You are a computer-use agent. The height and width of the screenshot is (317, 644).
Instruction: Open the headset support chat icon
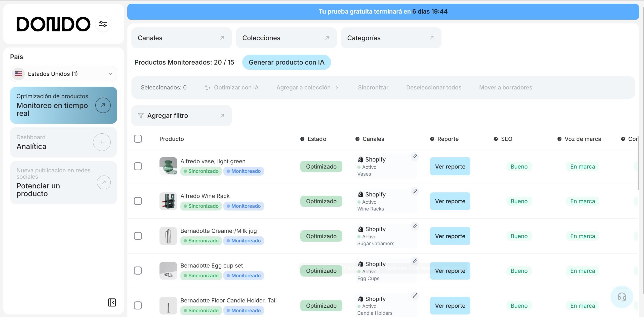point(622,297)
